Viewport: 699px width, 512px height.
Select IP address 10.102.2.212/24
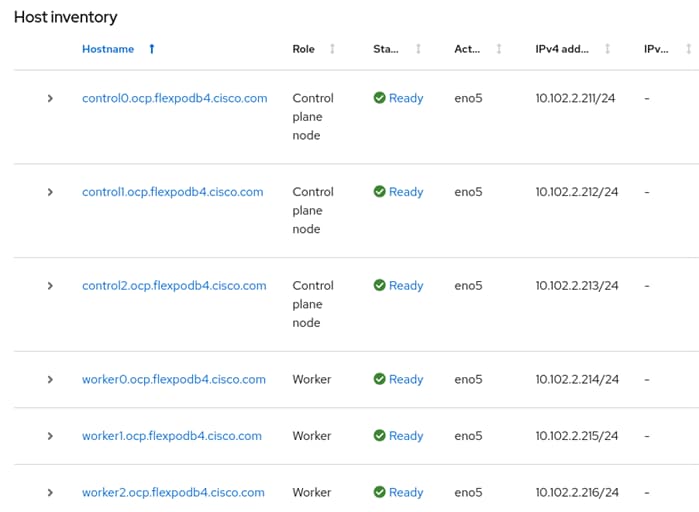pyautogui.click(x=577, y=192)
